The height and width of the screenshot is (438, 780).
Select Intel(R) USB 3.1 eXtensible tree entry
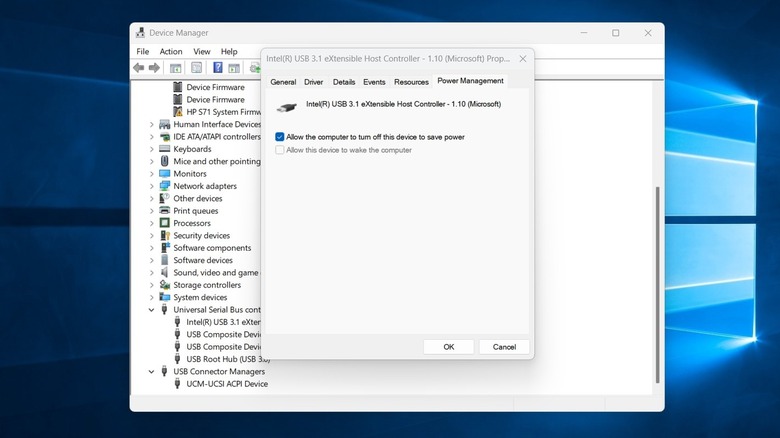223,322
